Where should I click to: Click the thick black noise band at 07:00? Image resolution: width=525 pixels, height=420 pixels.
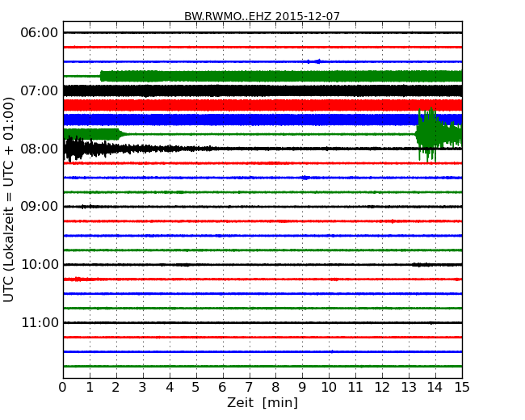tap(262, 90)
